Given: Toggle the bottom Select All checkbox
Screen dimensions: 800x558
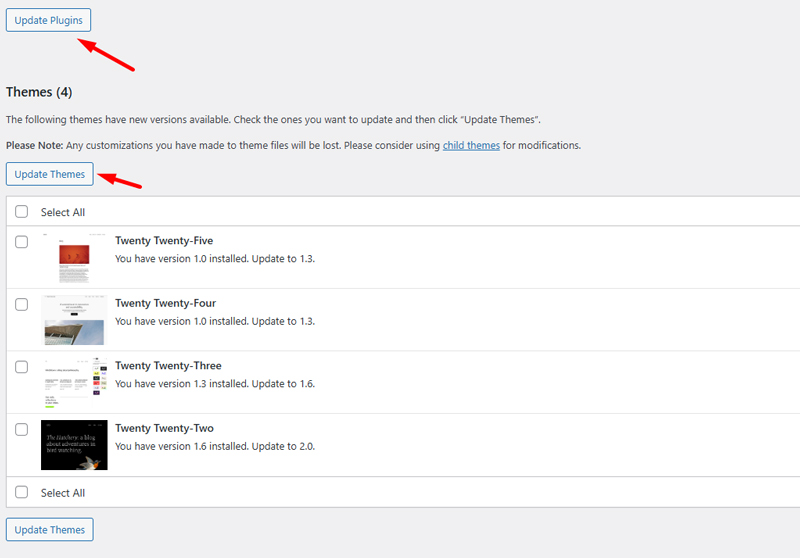Looking at the screenshot, I should [22, 492].
